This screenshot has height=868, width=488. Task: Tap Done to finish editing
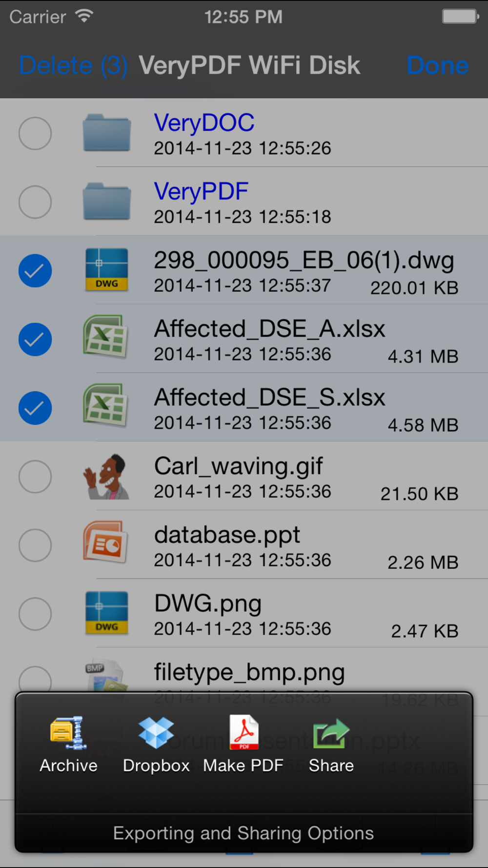(x=438, y=65)
